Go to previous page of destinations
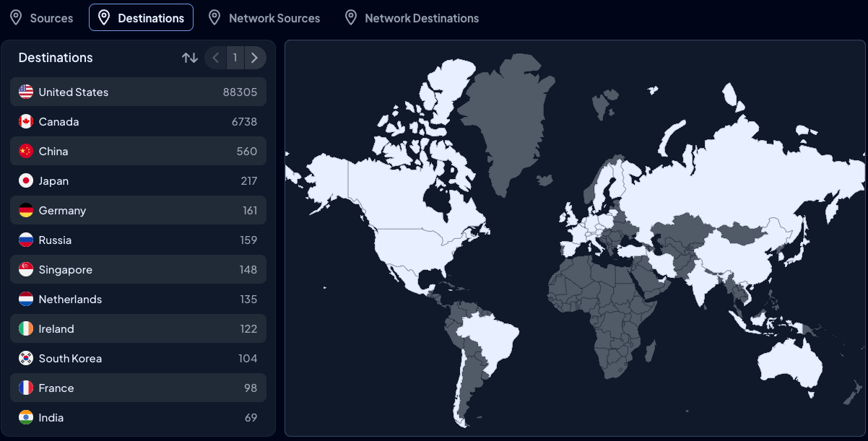This screenshot has height=441, width=868. point(216,58)
